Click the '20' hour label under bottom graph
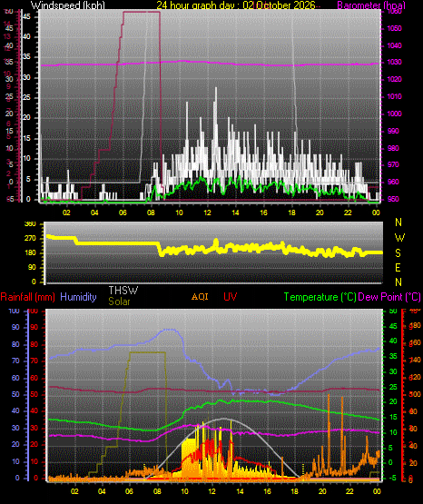423x504 pixels. [322, 491]
